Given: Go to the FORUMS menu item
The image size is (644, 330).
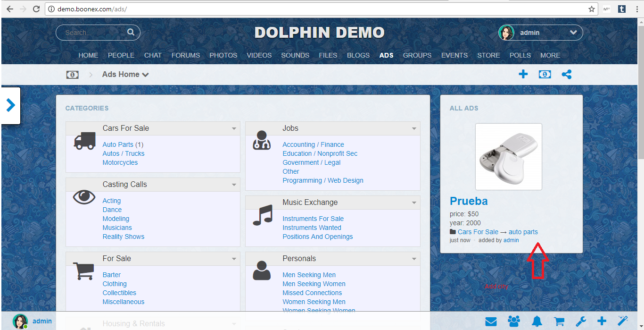Looking at the screenshot, I should coord(185,55).
